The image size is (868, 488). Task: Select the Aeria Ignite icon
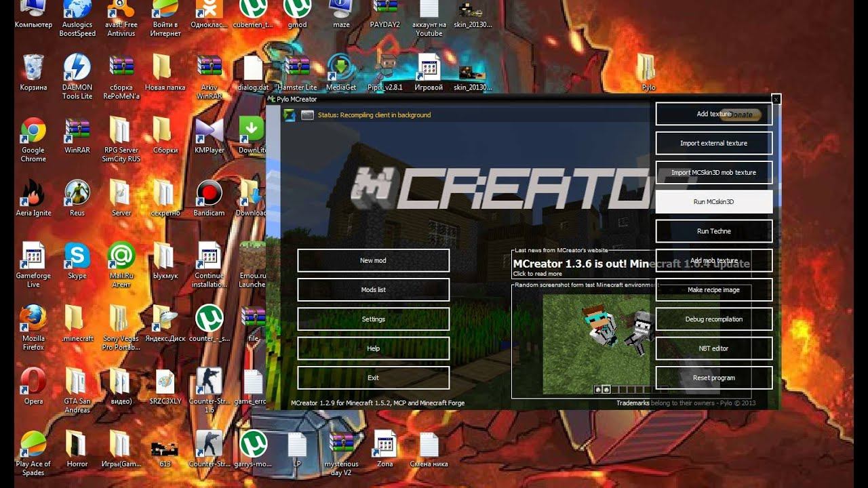33,198
